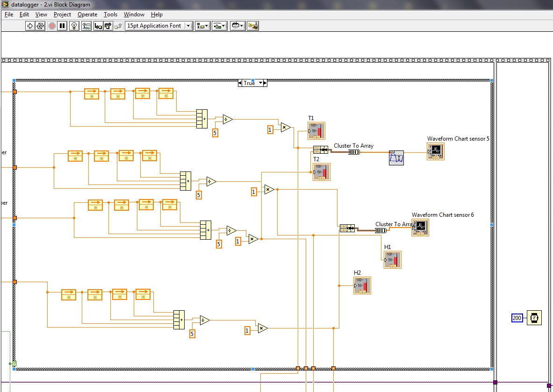Viewport: 553px width, 392px height.
Task: Select first Feedback Node in top row
Action: tap(92, 94)
